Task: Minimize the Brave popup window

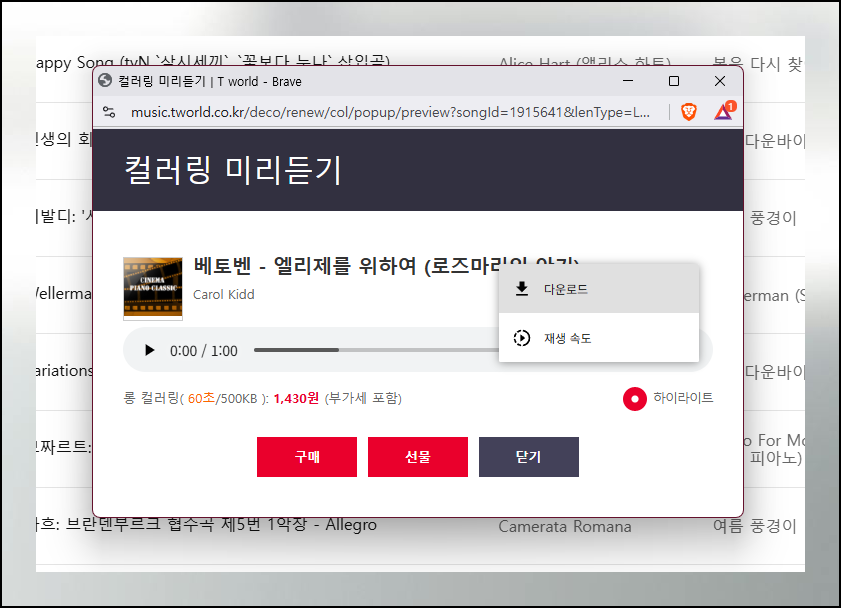Action: point(628,80)
